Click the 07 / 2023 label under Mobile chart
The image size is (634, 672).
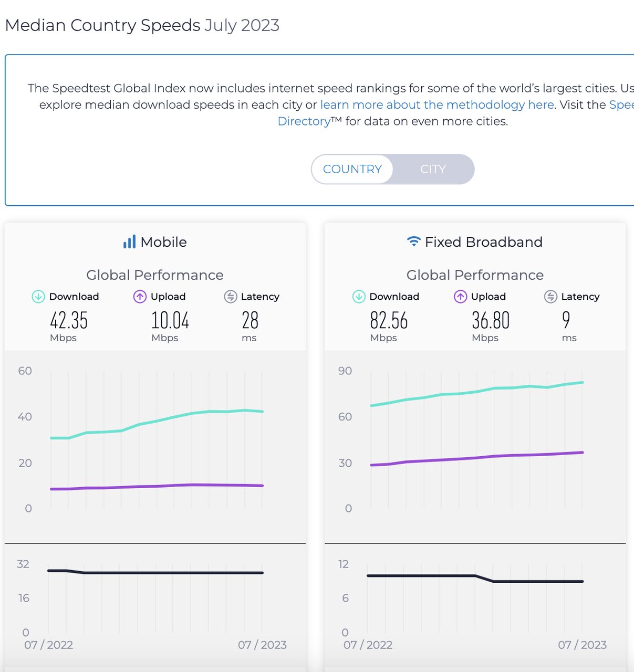[x=262, y=645]
